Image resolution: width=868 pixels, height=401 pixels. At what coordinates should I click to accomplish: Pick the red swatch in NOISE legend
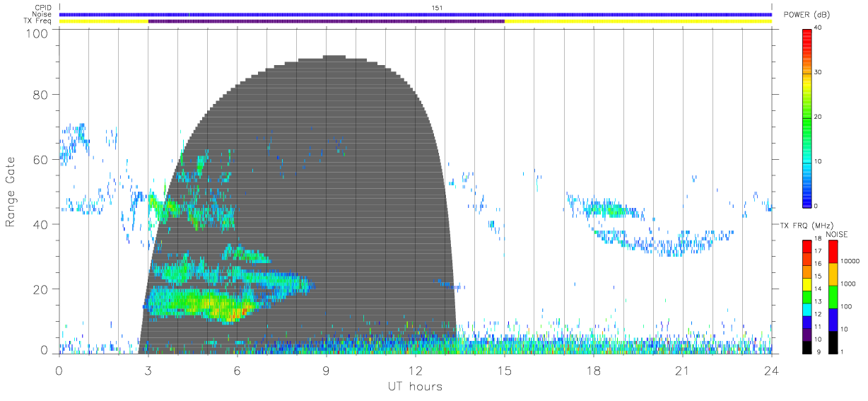pyautogui.click(x=833, y=251)
